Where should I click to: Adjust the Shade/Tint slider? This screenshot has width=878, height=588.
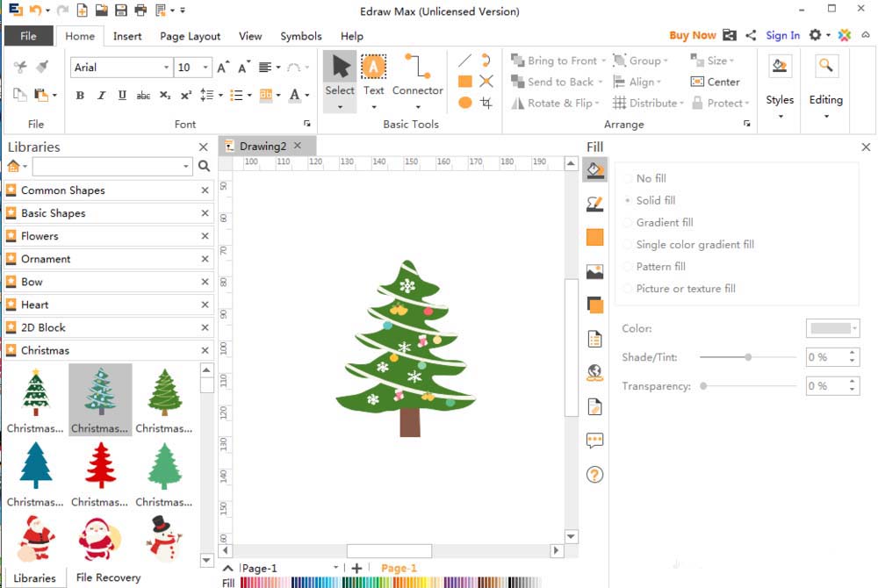(x=747, y=357)
